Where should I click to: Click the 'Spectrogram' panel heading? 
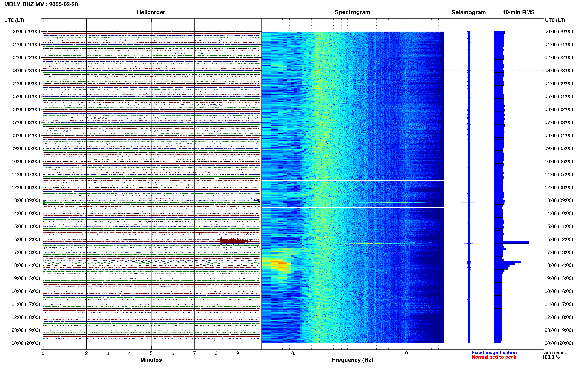(352, 12)
